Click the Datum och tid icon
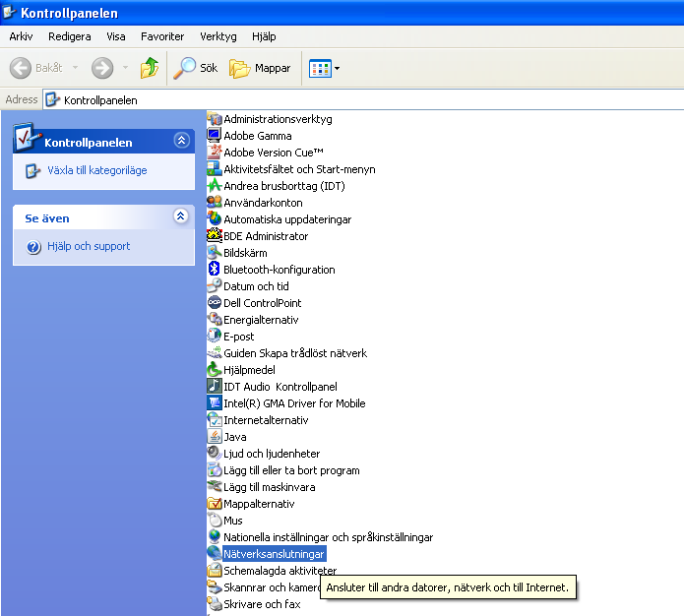The image size is (684, 616). point(215,286)
